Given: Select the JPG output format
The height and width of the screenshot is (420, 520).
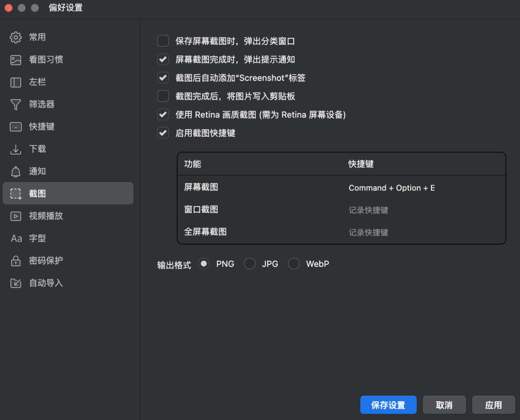Looking at the screenshot, I should 249,263.
